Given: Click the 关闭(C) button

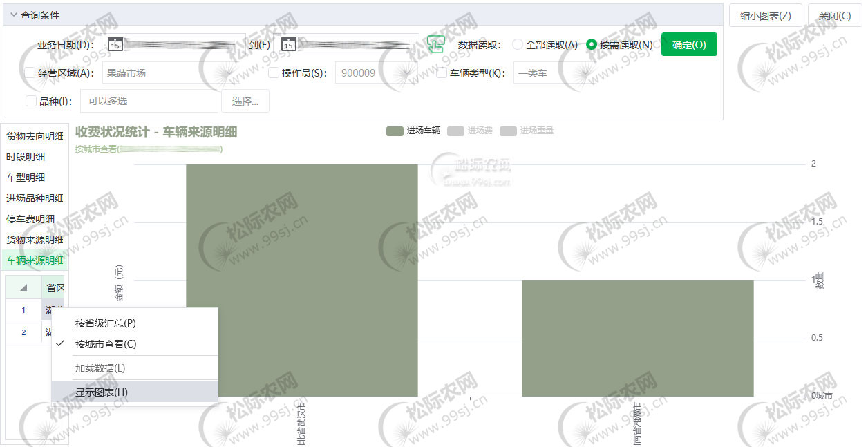Looking at the screenshot, I should point(835,16).
